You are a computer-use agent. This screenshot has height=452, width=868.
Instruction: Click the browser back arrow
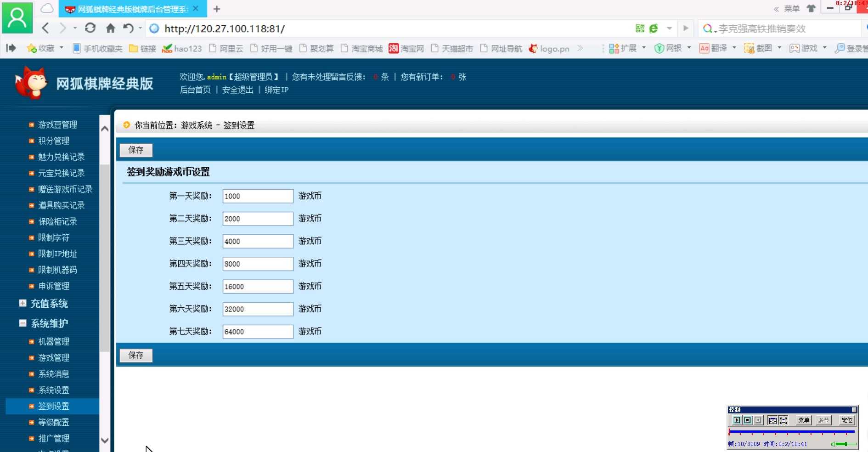pyautogui.click(x=45, y=28)
